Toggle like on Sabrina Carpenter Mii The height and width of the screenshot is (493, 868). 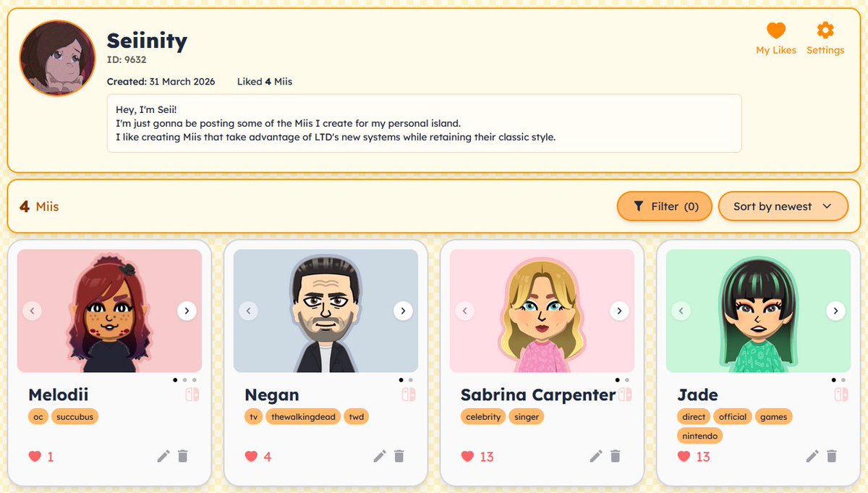tap(467, 456)
